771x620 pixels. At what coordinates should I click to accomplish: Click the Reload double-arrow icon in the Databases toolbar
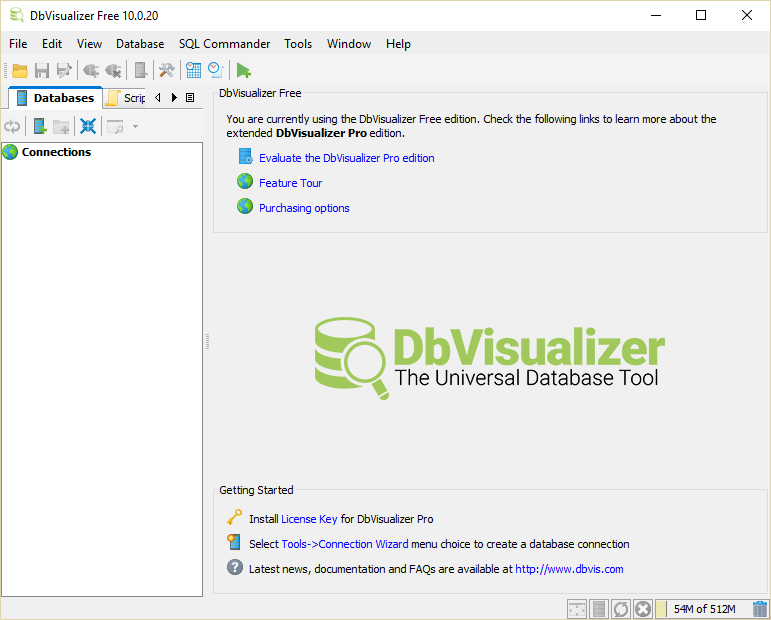pyautogui.click(x=12, y=127)
